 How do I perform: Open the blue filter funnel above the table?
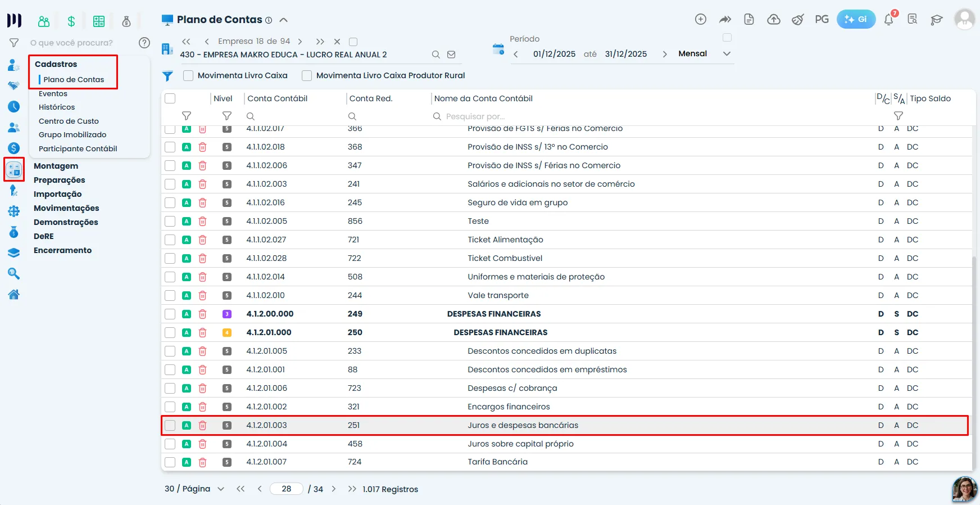point(167,76)
